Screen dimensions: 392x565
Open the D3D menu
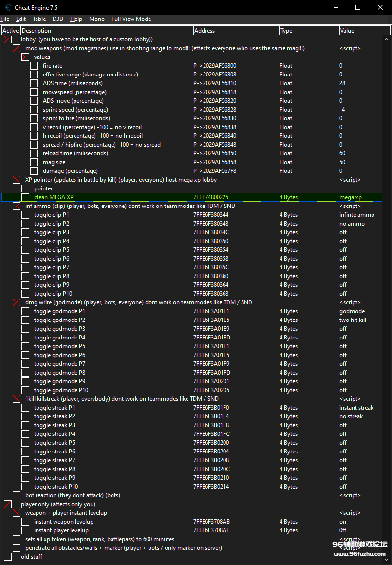58,19
